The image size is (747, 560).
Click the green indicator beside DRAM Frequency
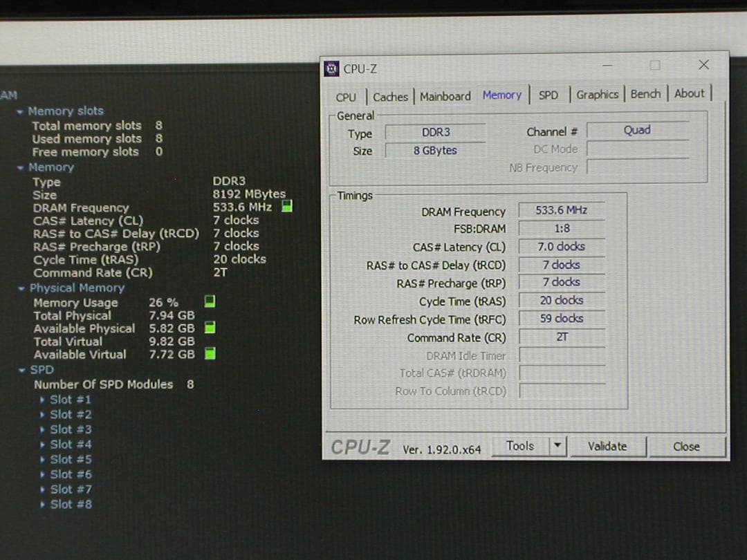point(286,205)
